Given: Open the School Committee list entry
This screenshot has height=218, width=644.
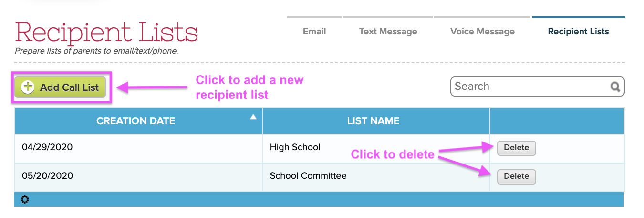Looking at the screenshot, I should (x=308, y=176).
